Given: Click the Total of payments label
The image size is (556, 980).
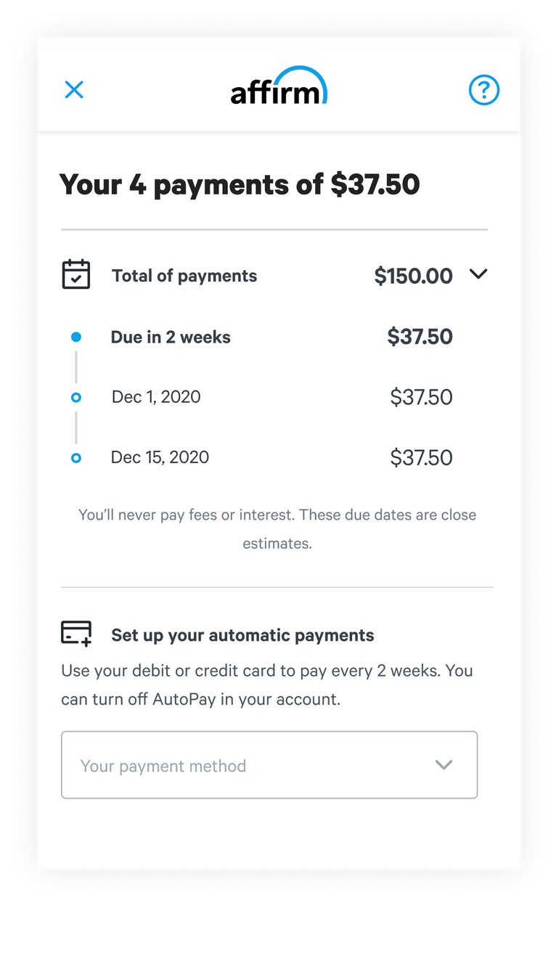Looking at the screenshot, I should click(184, 276).
